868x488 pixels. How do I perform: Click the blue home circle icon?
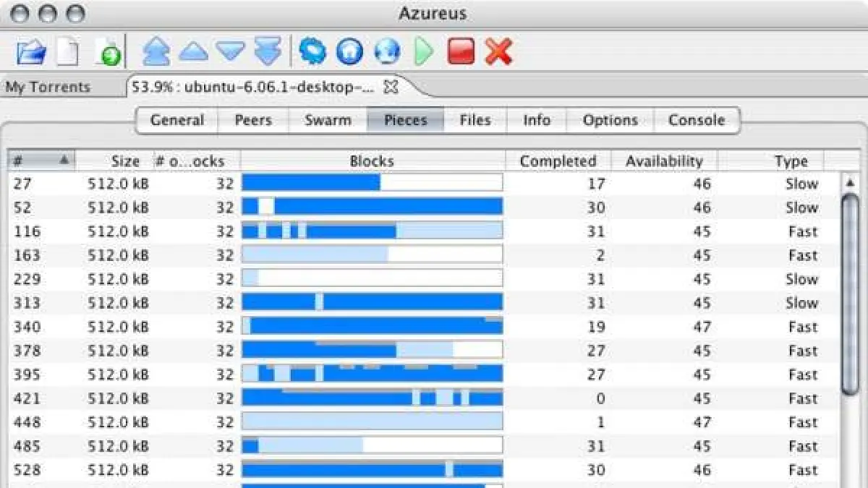pos(350,52)
